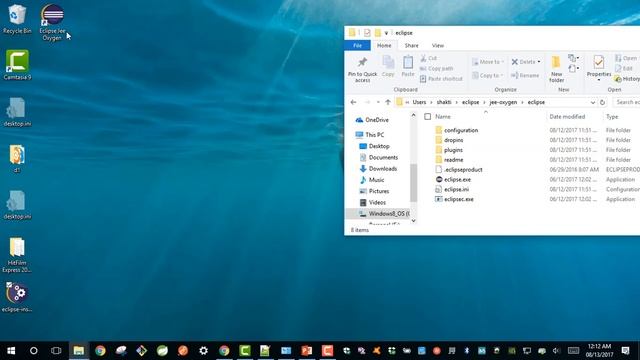
Task: Expand the address bar history dropdown
Action: [x=593, y=102]
